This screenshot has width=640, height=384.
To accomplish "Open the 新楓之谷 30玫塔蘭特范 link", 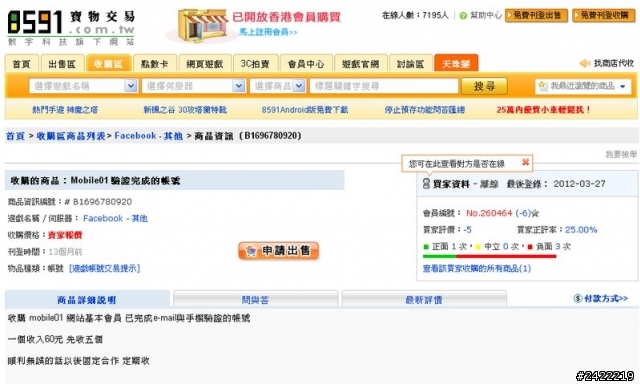I will 185,110.
